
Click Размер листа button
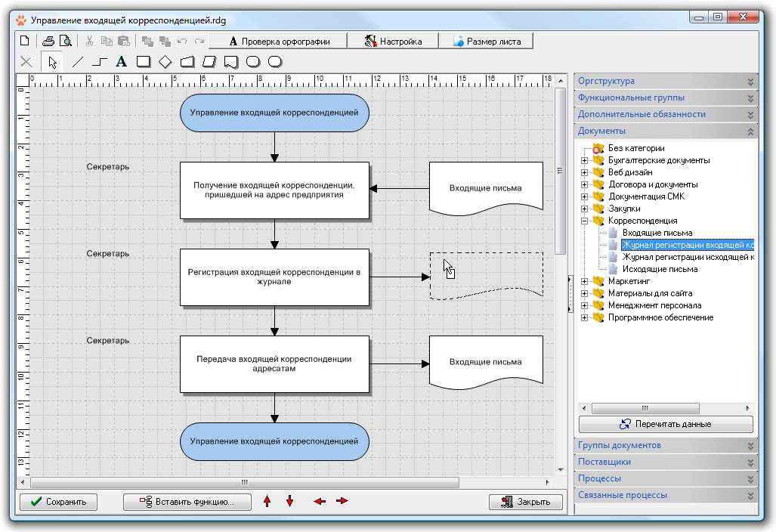coord(487,41)
